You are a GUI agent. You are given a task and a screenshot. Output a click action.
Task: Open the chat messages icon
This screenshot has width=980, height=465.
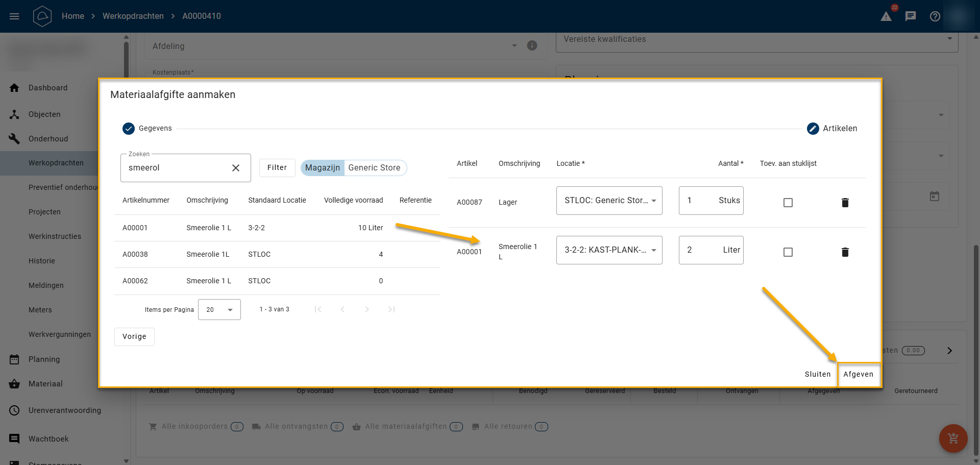pyautogui.click(x=911, y=16)
